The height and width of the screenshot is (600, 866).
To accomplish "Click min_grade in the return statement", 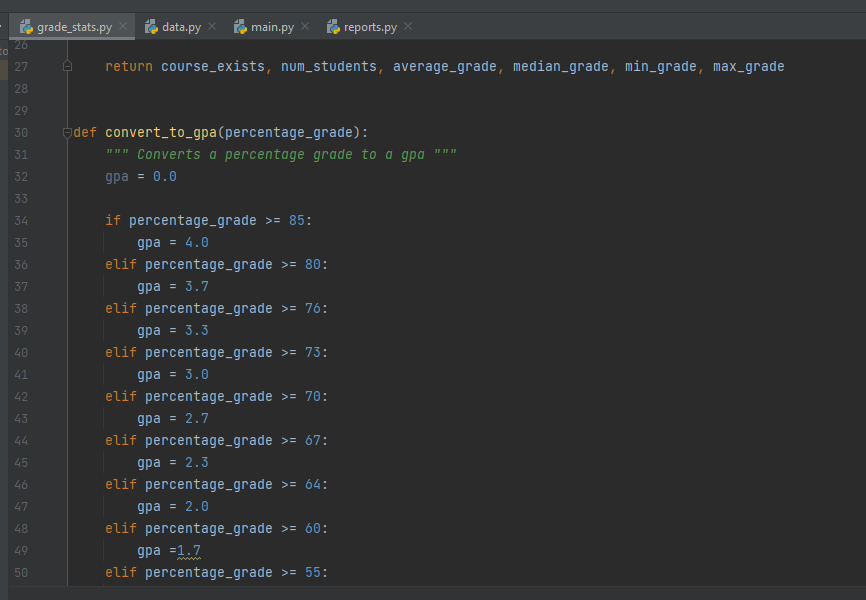I will tap(661, 66).
